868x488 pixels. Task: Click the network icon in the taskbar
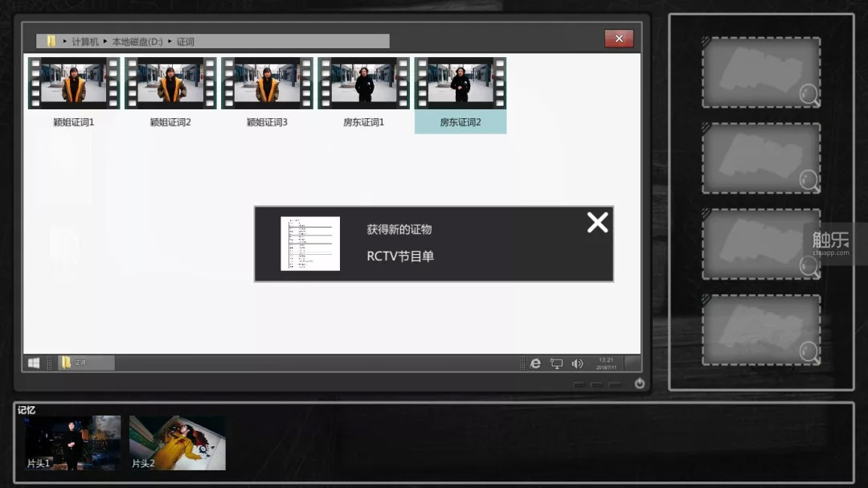[x=556, y=363]
